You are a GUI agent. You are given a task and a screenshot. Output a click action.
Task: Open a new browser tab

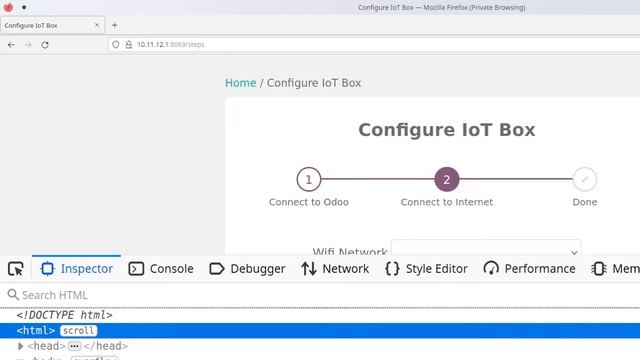(114, 25)
